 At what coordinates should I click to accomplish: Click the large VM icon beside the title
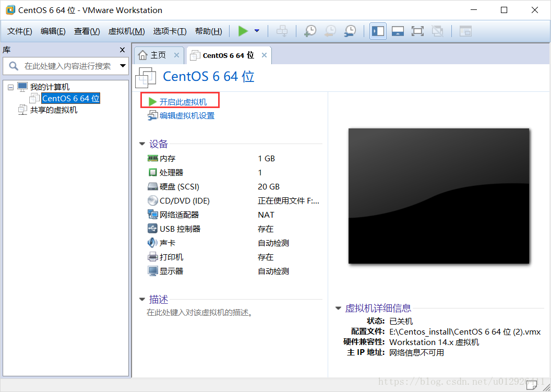pyautogui.click(x=146, y=77)
